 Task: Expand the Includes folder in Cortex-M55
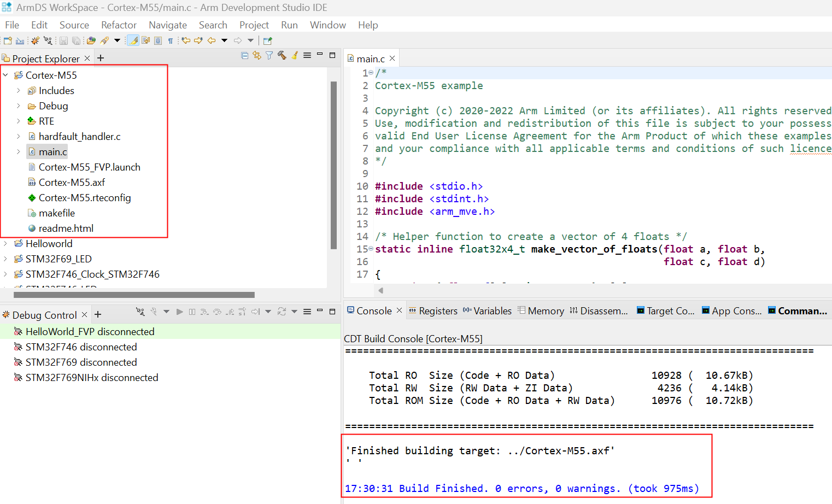[x=19, y=91]
